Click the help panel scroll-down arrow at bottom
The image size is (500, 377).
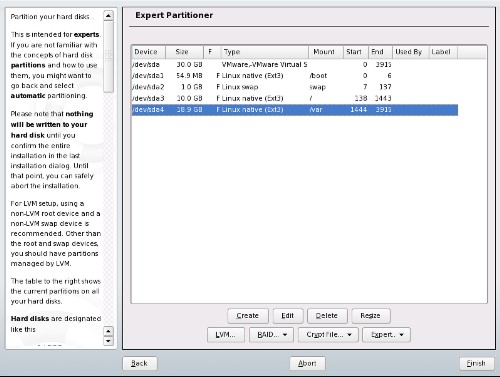pyautogui.click(x=109, y=341)
